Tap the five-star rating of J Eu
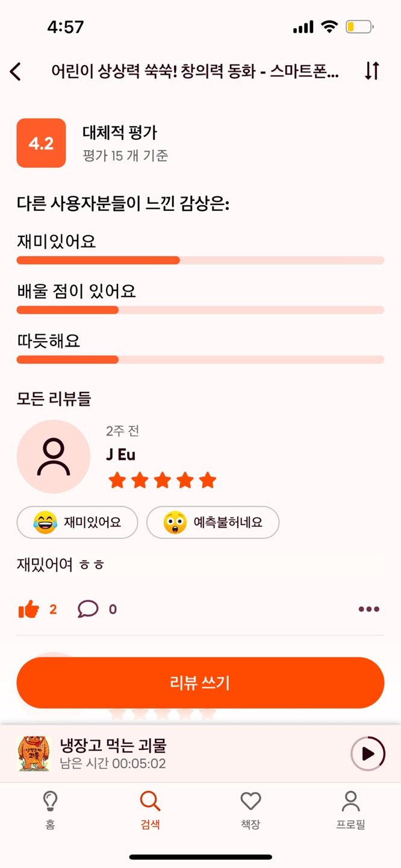Viewport: 401px width, 868px height. pyautogui.click(x=162, y=480)
